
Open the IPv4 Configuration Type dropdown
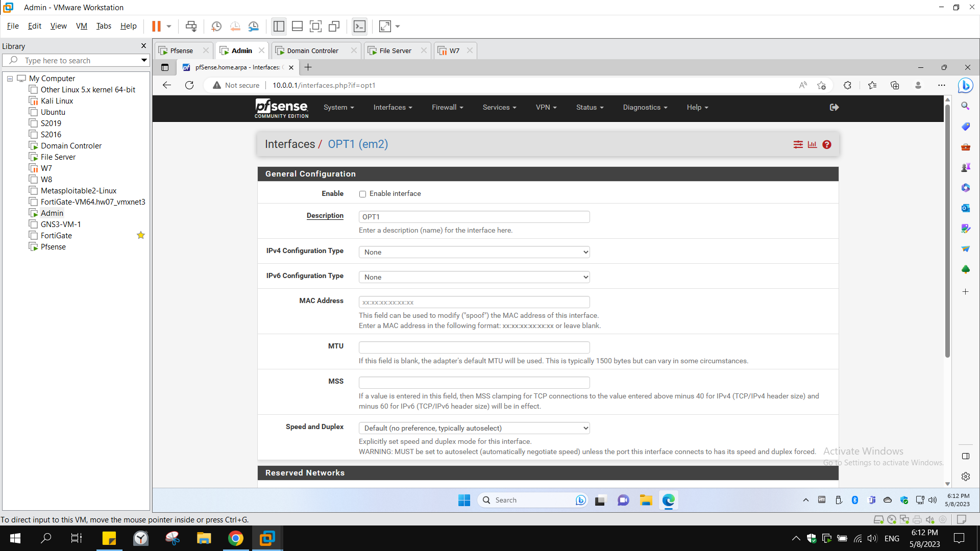click(x=474, y=252)
